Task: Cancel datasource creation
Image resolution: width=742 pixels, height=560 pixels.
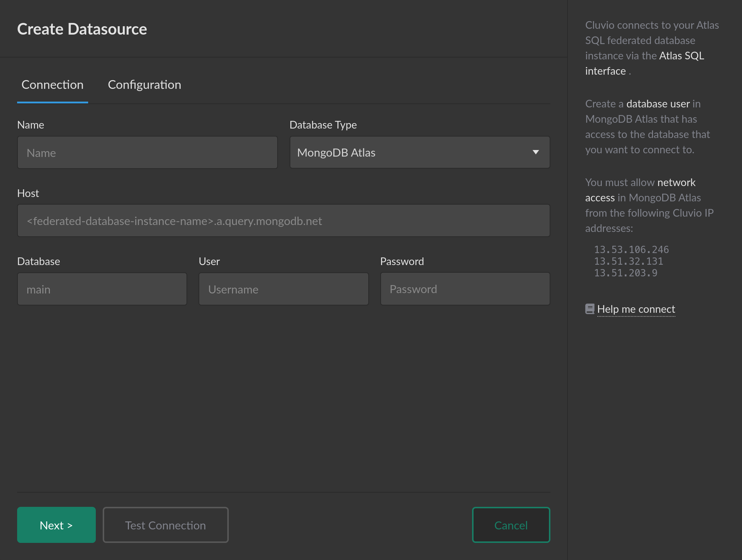Action: [511, 525]
